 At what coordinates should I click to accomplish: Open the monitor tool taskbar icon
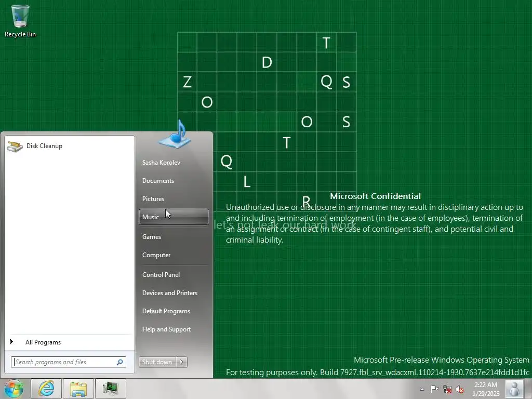110,389
